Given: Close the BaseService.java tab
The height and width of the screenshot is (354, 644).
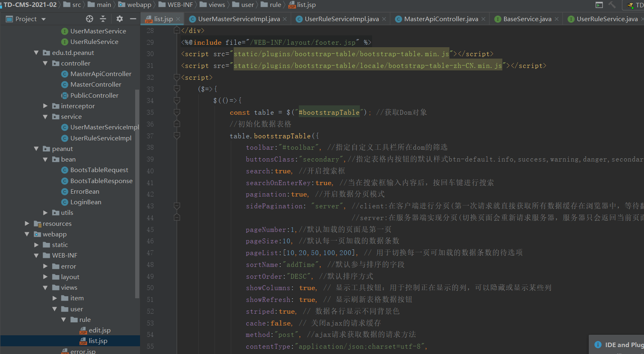Looking at the screenshot, I should click(x=556, y=19).
